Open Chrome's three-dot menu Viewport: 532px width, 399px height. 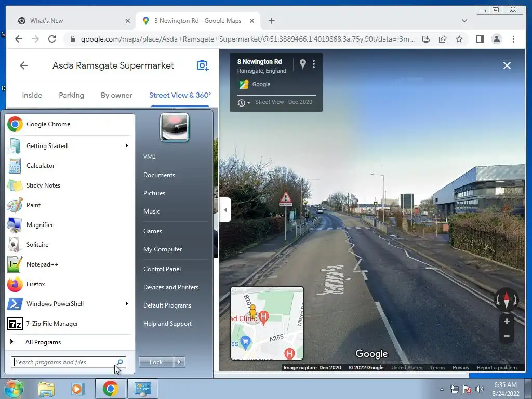tap(513, 39)
